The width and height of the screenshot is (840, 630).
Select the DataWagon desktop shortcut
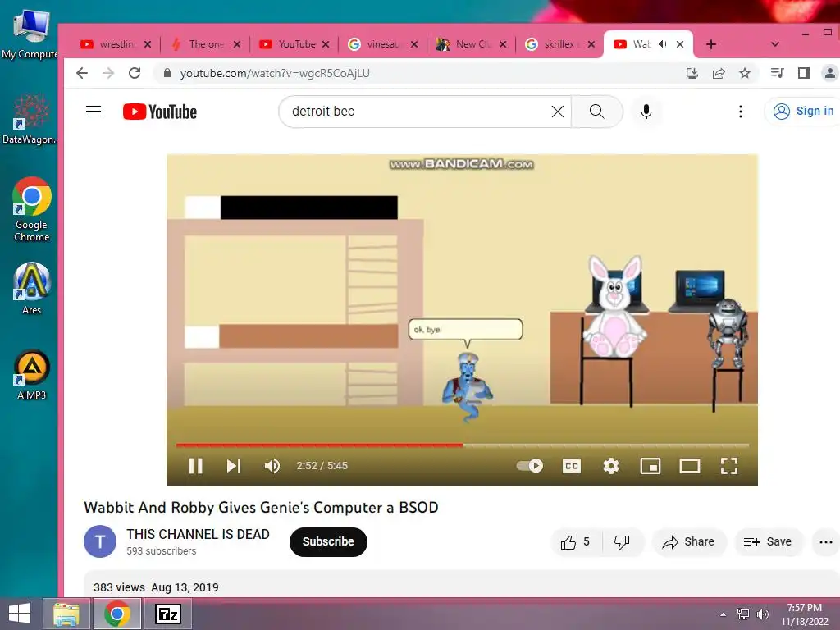pyautogui.click(x=30, y=119)
